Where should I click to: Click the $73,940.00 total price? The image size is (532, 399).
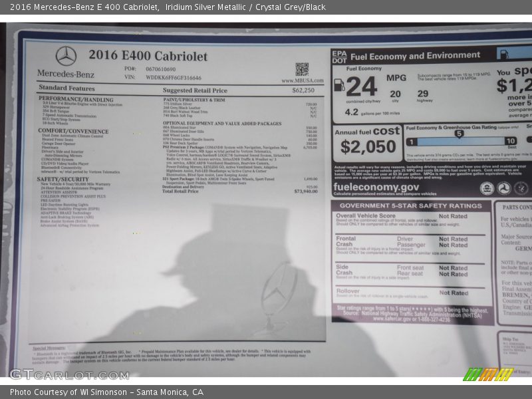[x=306, y=192]
